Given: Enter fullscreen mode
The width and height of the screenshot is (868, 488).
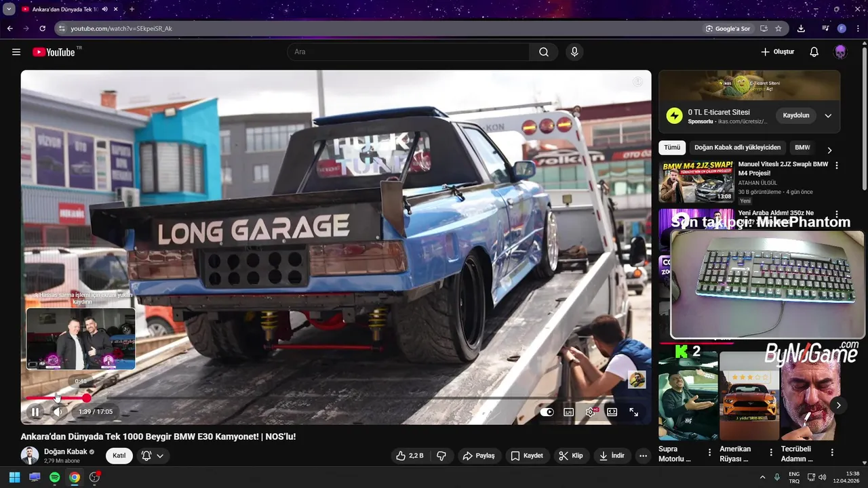Looking at the screenshot, I should (633, 411).
